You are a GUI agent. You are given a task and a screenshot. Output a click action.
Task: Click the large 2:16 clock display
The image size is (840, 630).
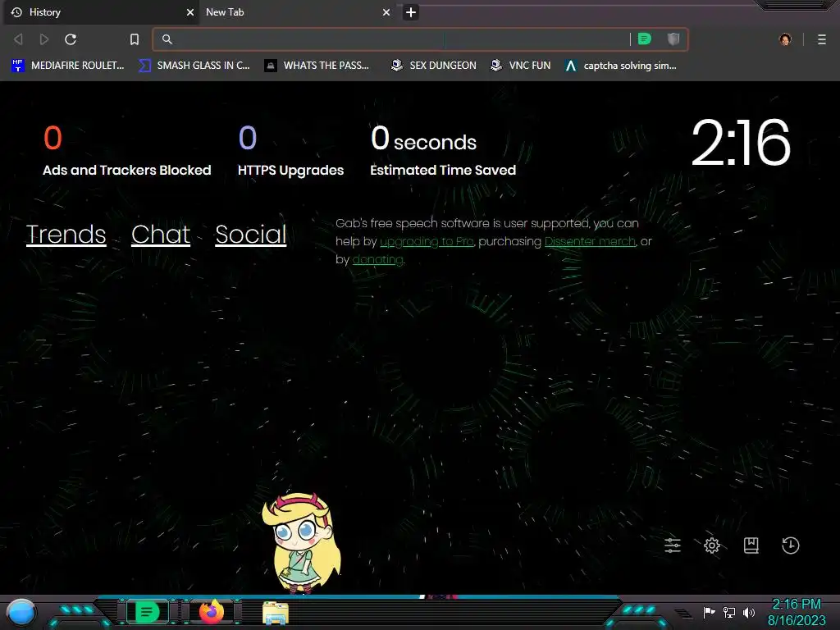[741, 143]
